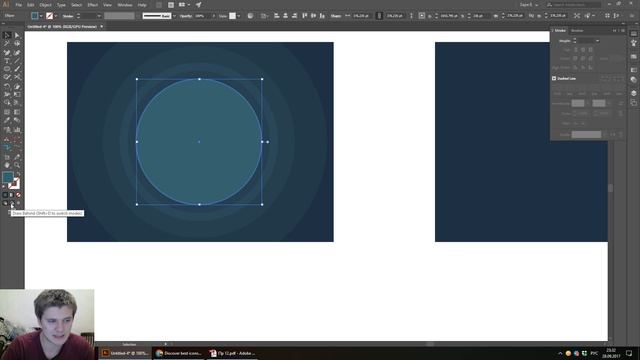Open stroke weight dropdown in control bar
Viewport: 640px width, 360px height.
(99, 16)
